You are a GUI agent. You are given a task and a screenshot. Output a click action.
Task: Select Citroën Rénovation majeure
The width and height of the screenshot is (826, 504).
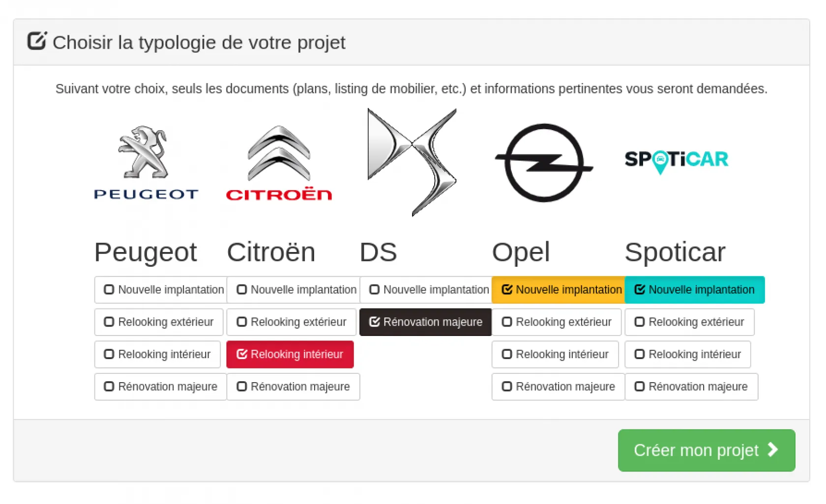coord(293,387)
